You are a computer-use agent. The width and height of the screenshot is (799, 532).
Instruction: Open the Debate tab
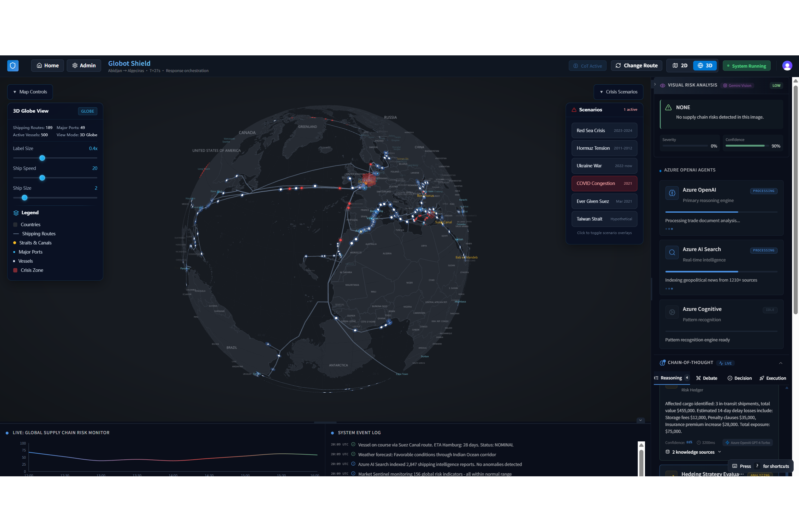click(706, 378)
